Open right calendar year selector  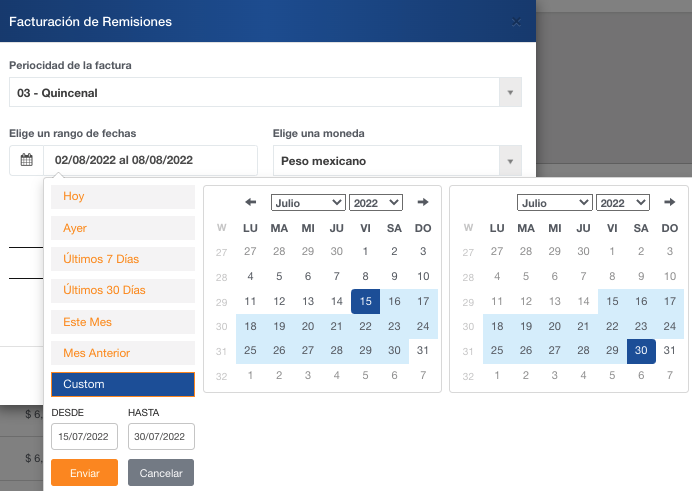click(622, 203)
